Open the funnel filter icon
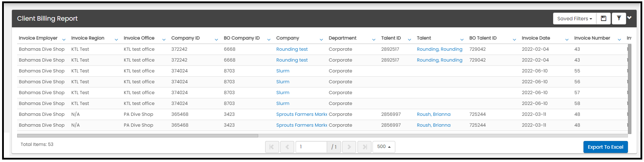Viewport: 644px width, 162px height. tap(619, 19)
